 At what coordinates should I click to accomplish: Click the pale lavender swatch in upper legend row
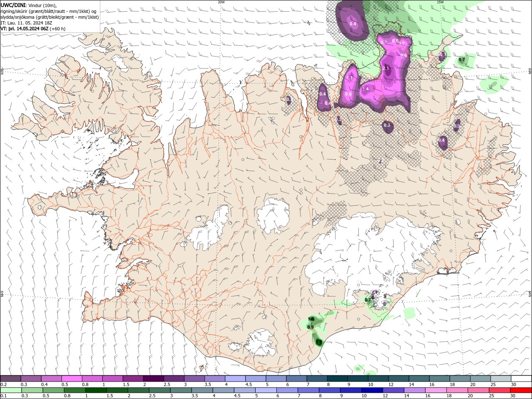click(234, 378)
